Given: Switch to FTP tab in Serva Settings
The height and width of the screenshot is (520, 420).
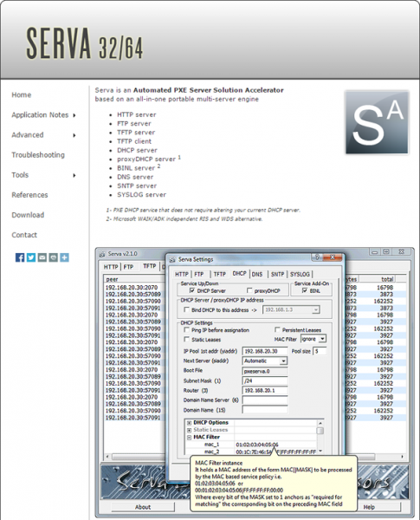Looking at the screenshot, I should [x=199, y=274].
